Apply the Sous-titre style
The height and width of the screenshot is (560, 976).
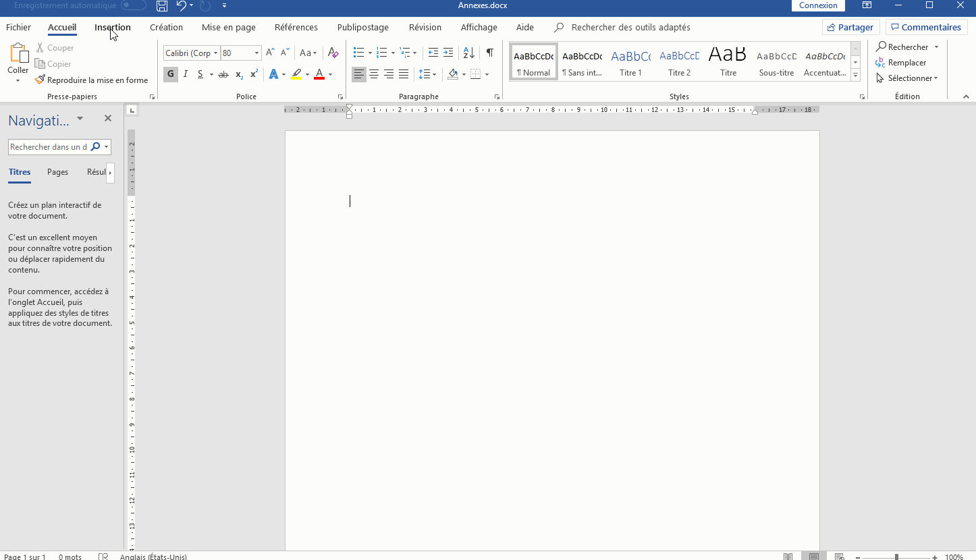776,61
